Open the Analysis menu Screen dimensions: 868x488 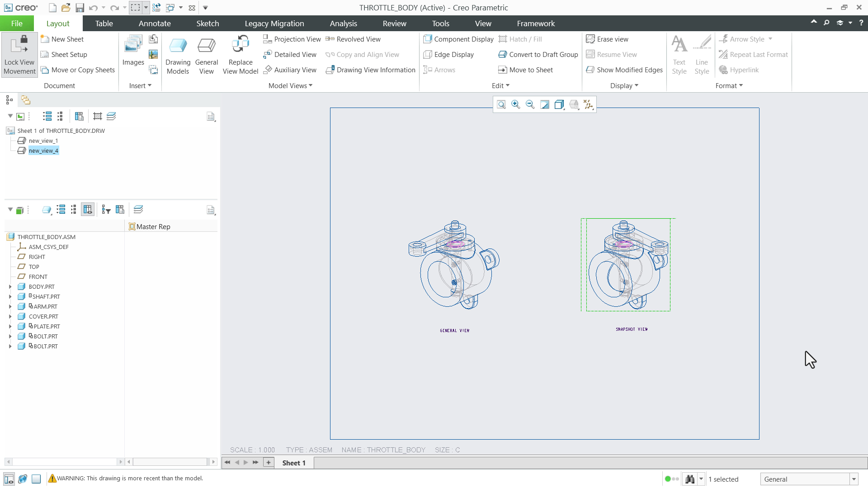[344, 23]
